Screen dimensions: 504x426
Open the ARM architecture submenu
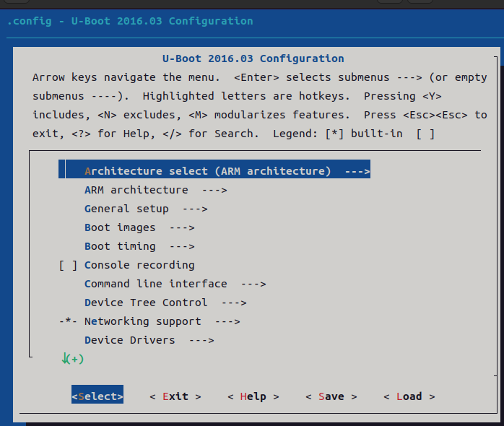[156, 190]
